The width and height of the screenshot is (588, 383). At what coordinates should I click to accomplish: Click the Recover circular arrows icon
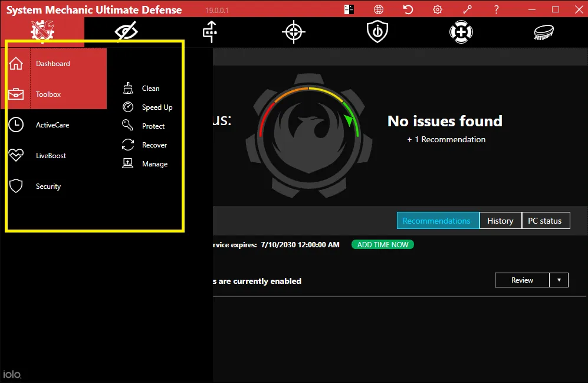pos(128,145)
